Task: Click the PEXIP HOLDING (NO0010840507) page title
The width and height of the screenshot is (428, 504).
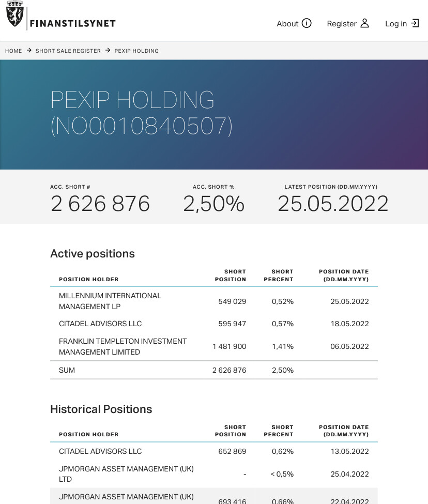Action: pyautogui.click(x=142, y=113)
